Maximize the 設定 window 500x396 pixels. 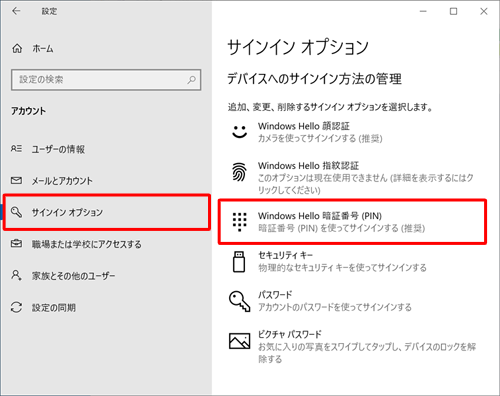[453, 11]
